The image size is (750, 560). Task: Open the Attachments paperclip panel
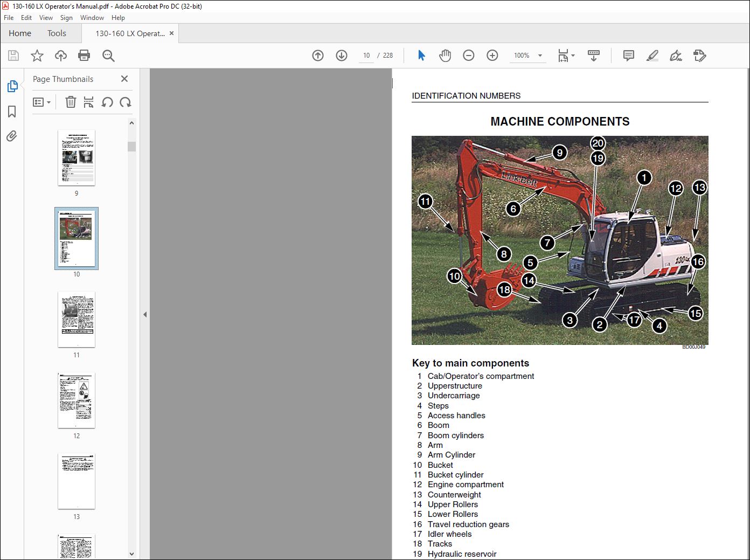[12, 136]
